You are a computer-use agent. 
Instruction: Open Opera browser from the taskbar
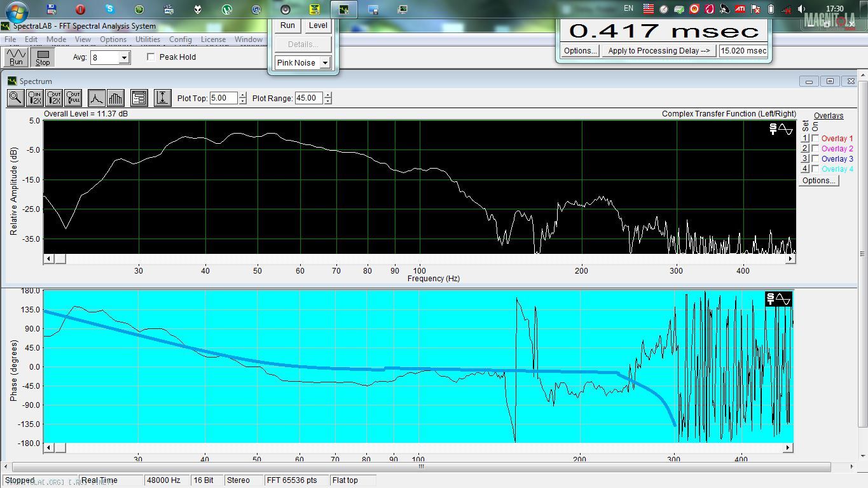pyautogui.click(x=80, y=10)
